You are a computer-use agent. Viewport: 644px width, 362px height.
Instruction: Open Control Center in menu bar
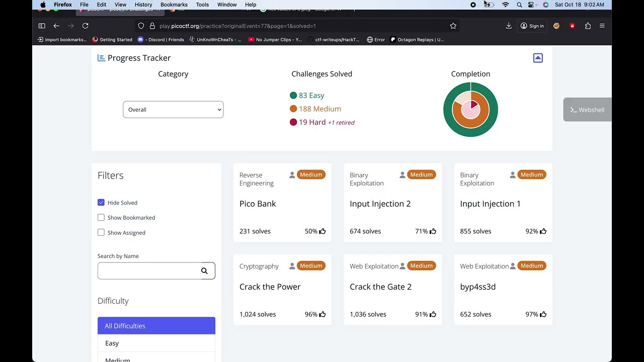[531, 5]
